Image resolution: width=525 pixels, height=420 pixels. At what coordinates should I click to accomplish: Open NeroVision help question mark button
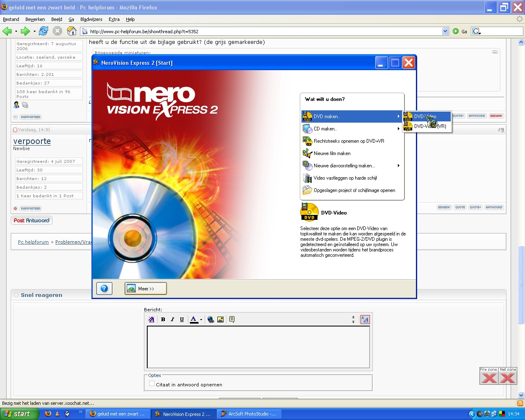pyautogui.click(x=104, y=288)
